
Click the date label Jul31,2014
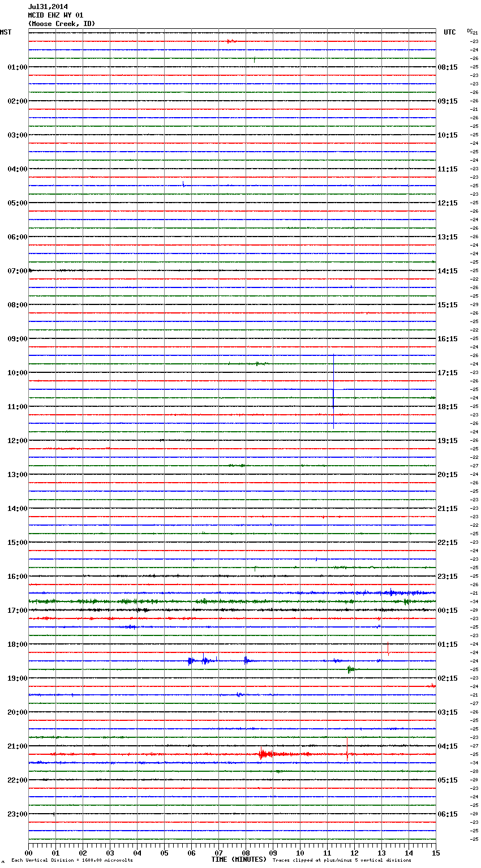click(x=48, y=7)
